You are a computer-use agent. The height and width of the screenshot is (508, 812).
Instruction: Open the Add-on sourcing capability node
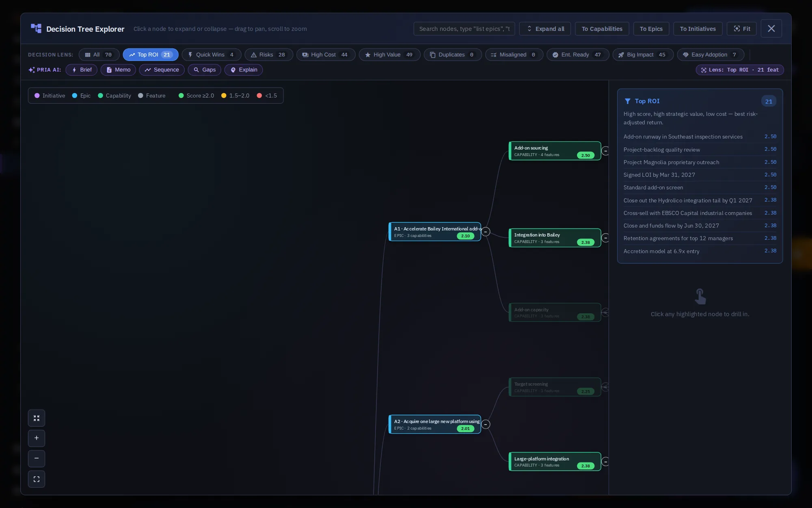[x=555, y=151]
